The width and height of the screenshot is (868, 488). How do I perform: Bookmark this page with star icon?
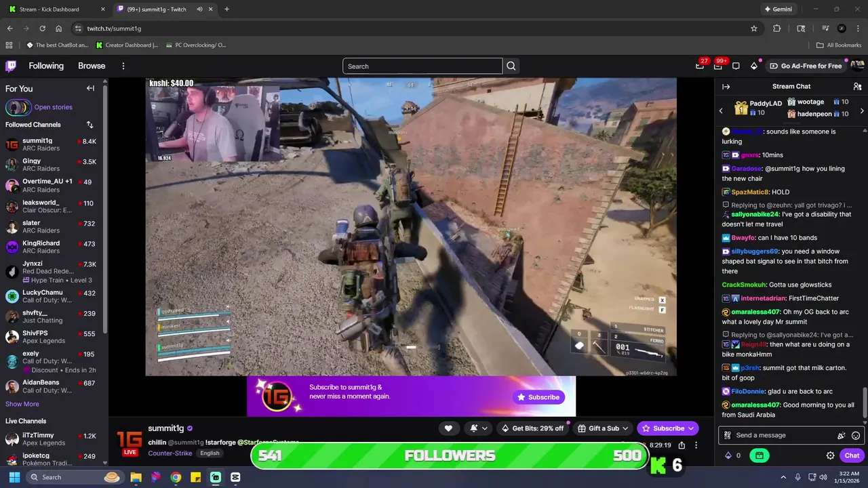754,28
